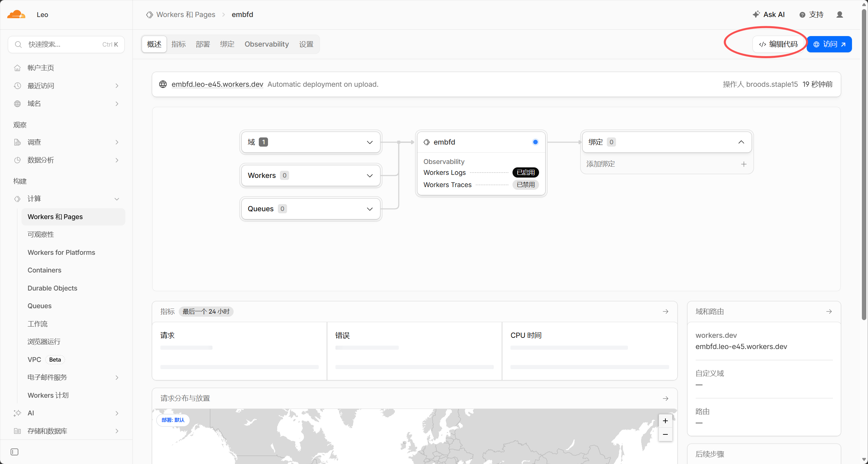
Task: Switch to the 设置 tab
Action: click(x=306, y=44)
